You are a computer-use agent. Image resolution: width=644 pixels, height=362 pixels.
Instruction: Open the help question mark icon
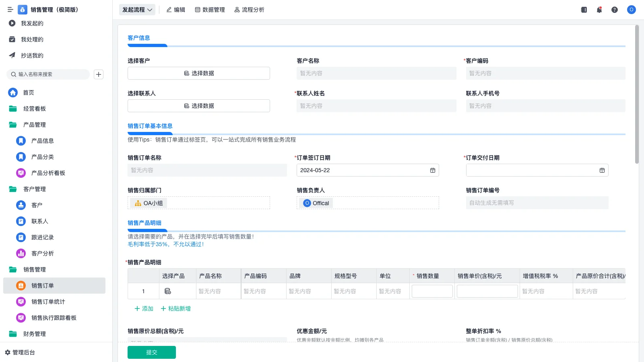pyautogui.click(x=615, y=10)
